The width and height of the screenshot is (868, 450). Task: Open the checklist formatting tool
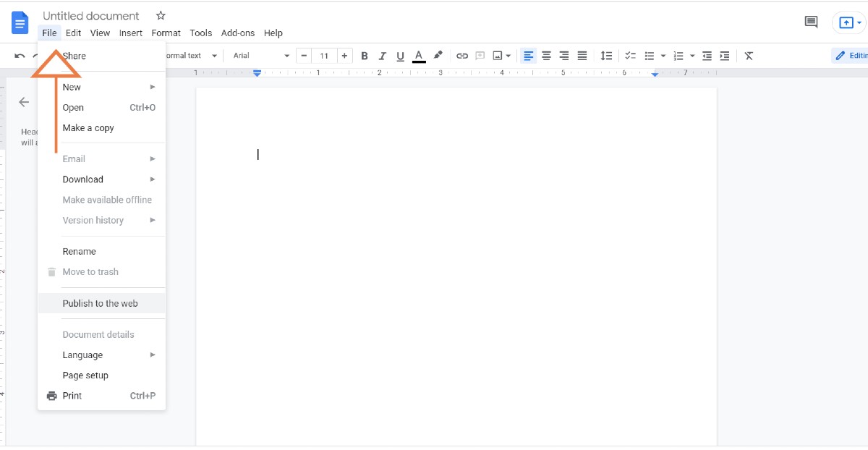coord(630,55)
